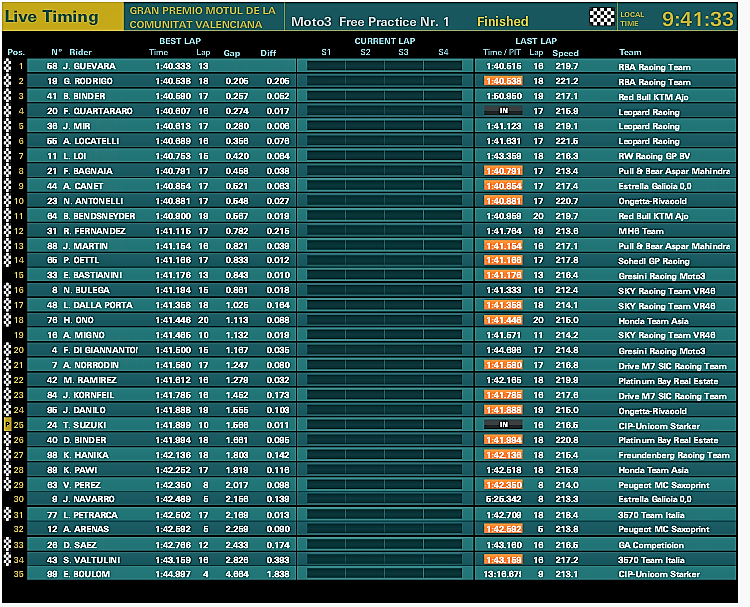Click last lap time 13:16.671
Viewport: 750px width, 607px height.
[502, 574]
